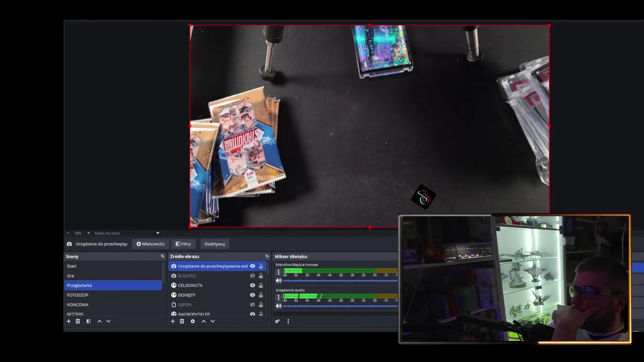This screenshot has width=644, height=362.
Task: Remove selected scene using Sceny trash icon
Action: tap(77, 321)
